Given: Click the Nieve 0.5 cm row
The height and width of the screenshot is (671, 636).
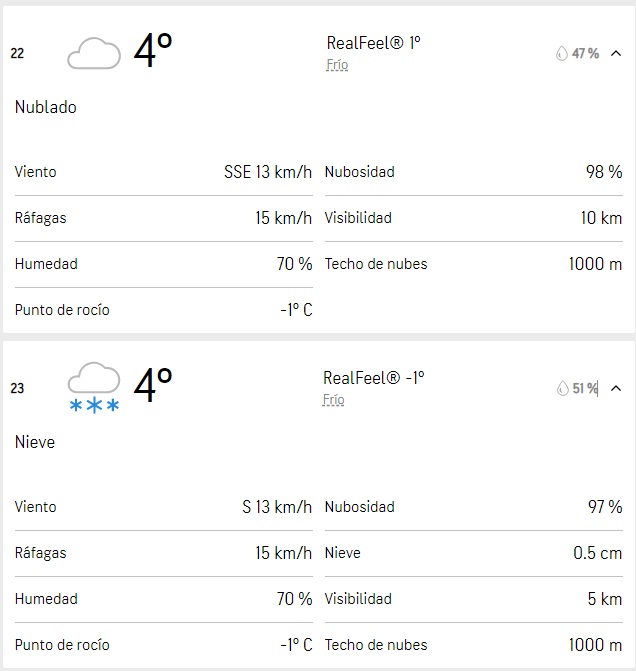Looking at the screenshot, I should pyautogui.click(x=473, y=553).
